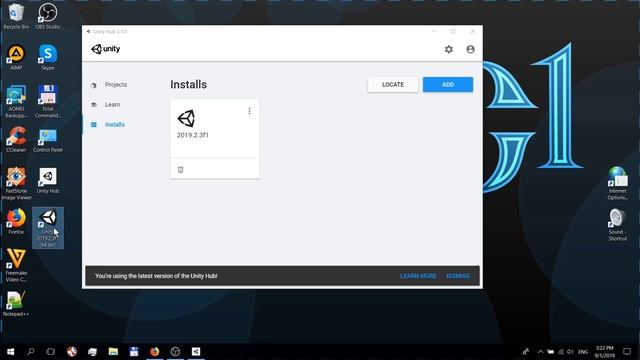Expand hidden system tray icons
Viewport: 640px width, 360px height.
540,351
